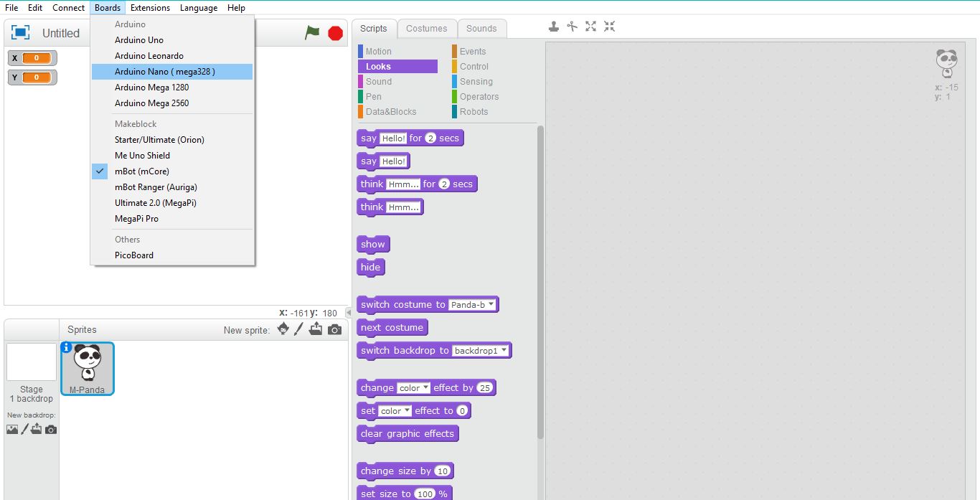
Task: Click the shrink sprite icon
Action: pos(609,27)
